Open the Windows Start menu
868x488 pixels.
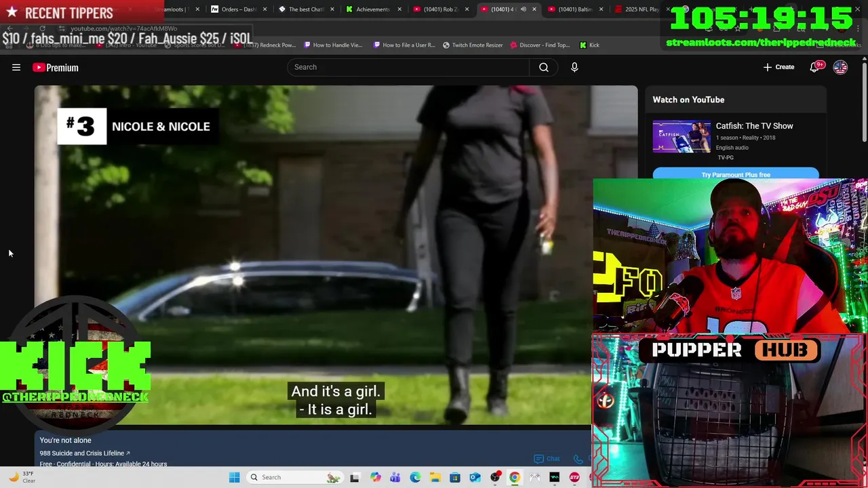pos(234,477)
